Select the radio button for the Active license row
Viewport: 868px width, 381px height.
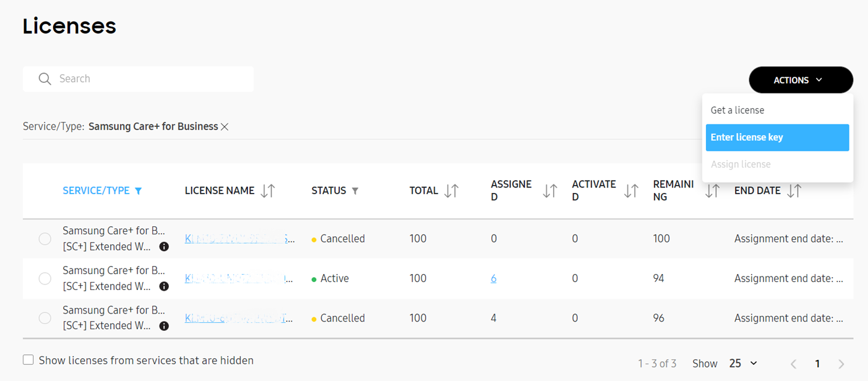point(45,278)
